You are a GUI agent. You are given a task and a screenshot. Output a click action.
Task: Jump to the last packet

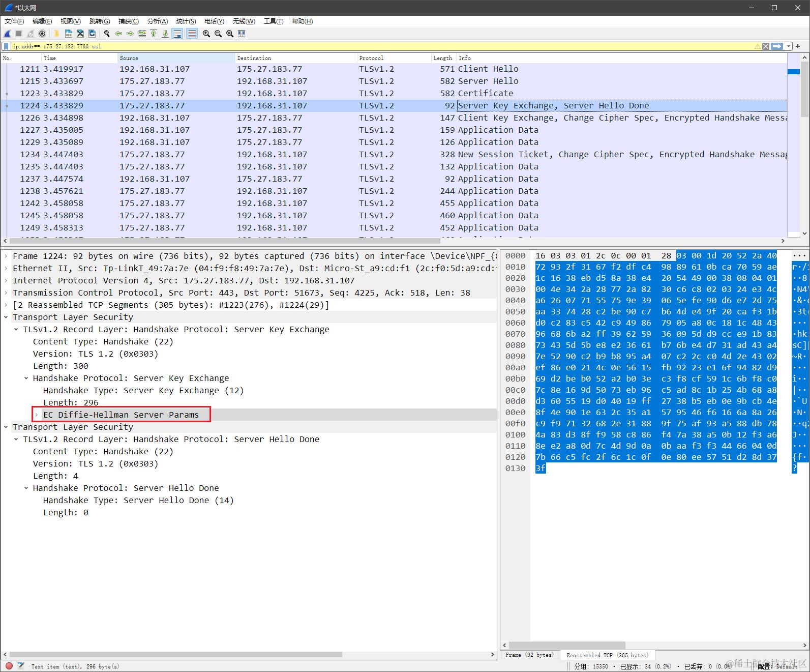[x=165, y=34]
